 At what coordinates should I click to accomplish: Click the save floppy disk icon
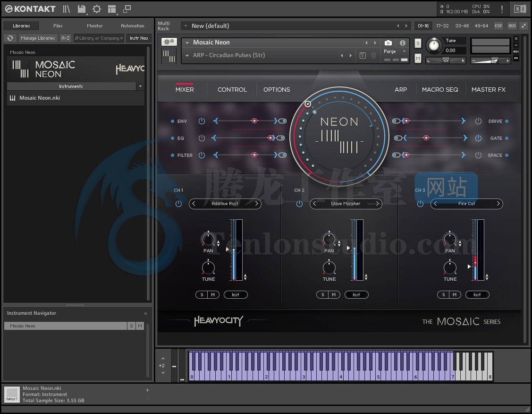(81, 9)
